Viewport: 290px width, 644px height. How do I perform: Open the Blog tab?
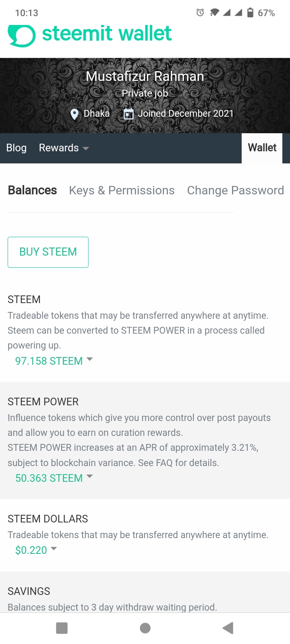click(17, 148)
